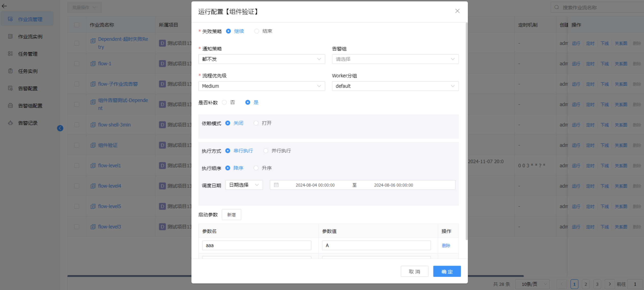Click the search magnifier icon at top right
Viewport: 644px width, 290px height.
coord(557,7)
